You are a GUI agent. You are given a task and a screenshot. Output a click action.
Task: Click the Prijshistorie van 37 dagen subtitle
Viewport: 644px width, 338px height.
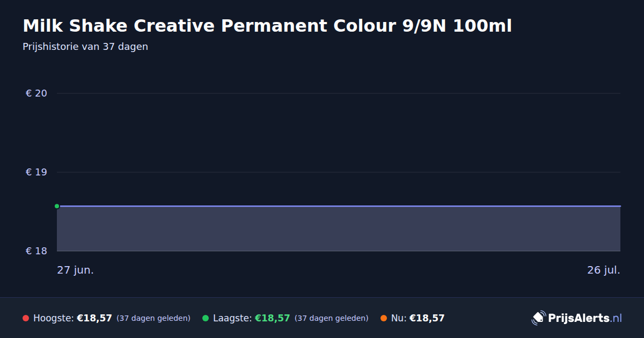[85, 47]
